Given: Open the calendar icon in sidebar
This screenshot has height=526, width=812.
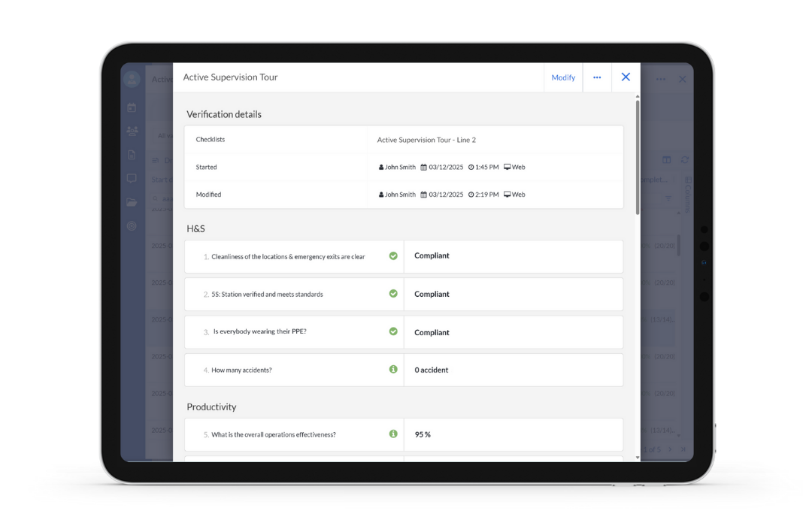Looking at the screenshot, I should tap(132, 108).
